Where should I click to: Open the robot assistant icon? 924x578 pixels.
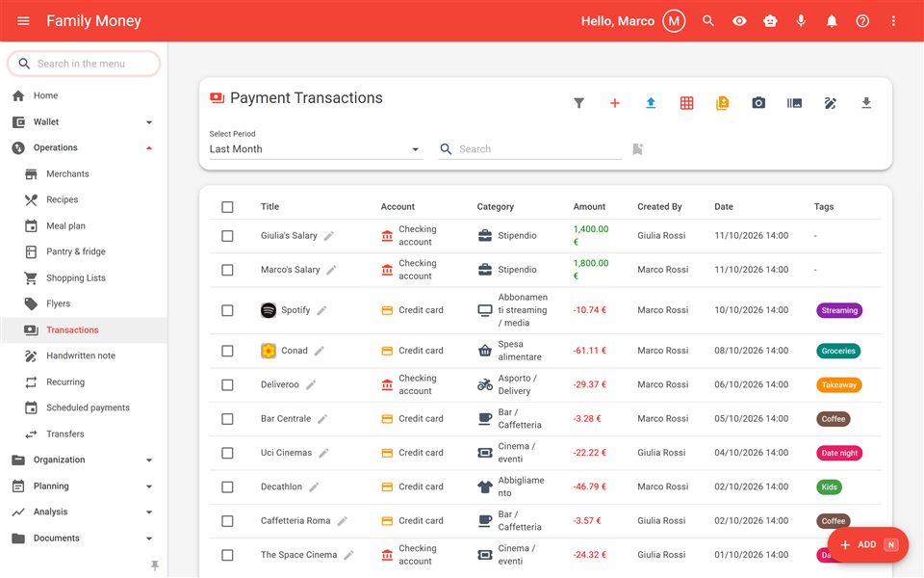[770, 21]
